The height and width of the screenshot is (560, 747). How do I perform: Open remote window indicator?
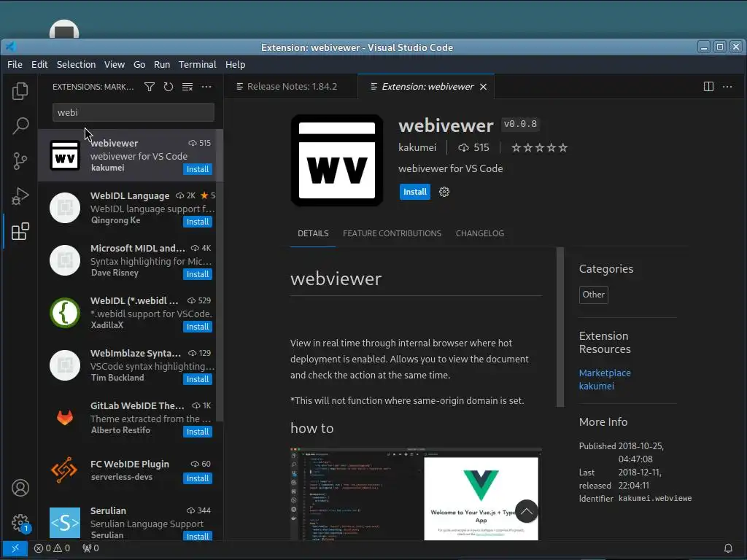pos(15,548)
